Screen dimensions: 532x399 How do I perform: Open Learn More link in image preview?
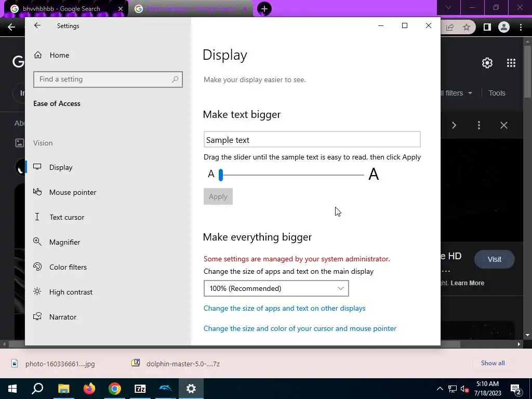coord(467,283)
